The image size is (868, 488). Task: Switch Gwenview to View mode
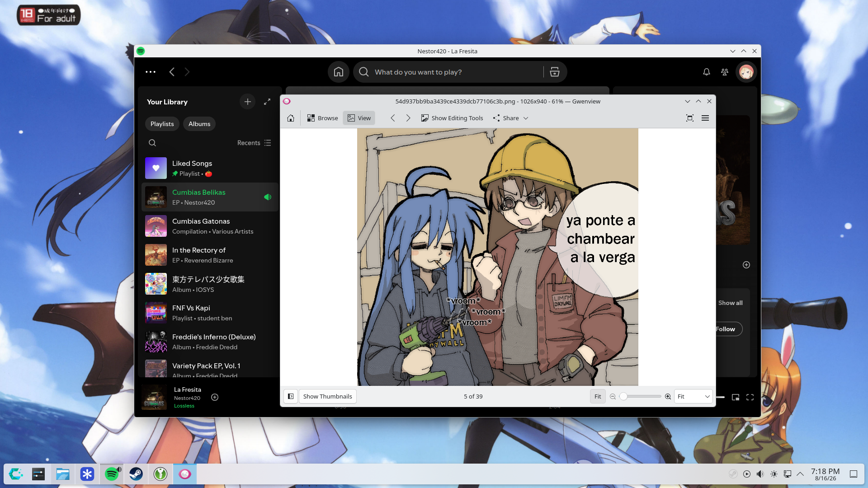click(x=359, y=118)
